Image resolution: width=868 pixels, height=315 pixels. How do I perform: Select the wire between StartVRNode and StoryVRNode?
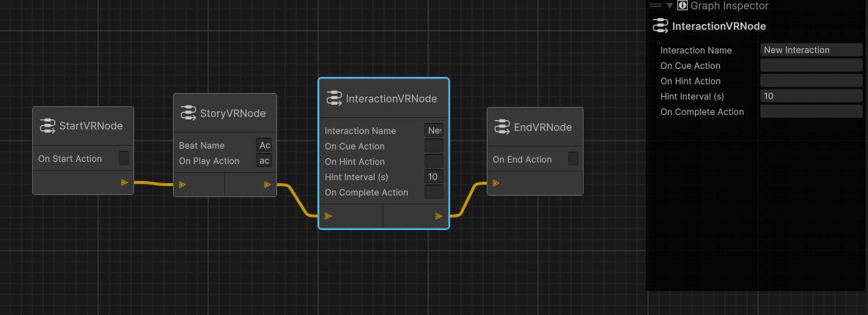point(153,183)
